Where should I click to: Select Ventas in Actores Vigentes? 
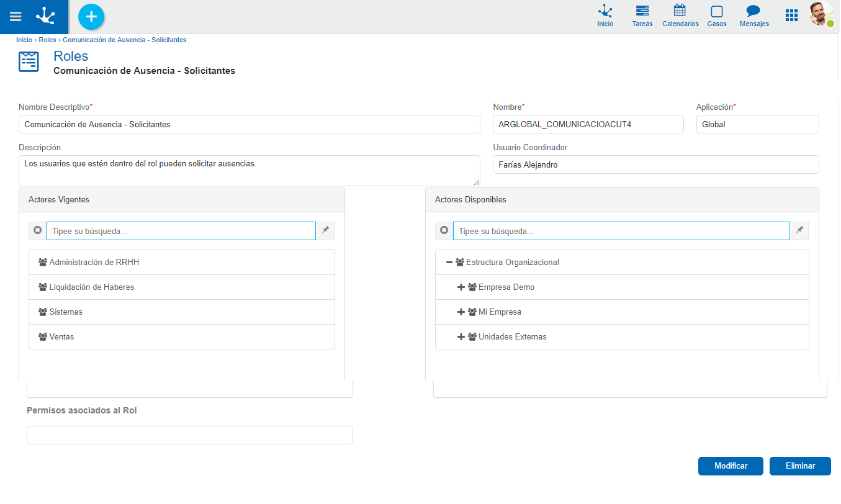point(182,337)
